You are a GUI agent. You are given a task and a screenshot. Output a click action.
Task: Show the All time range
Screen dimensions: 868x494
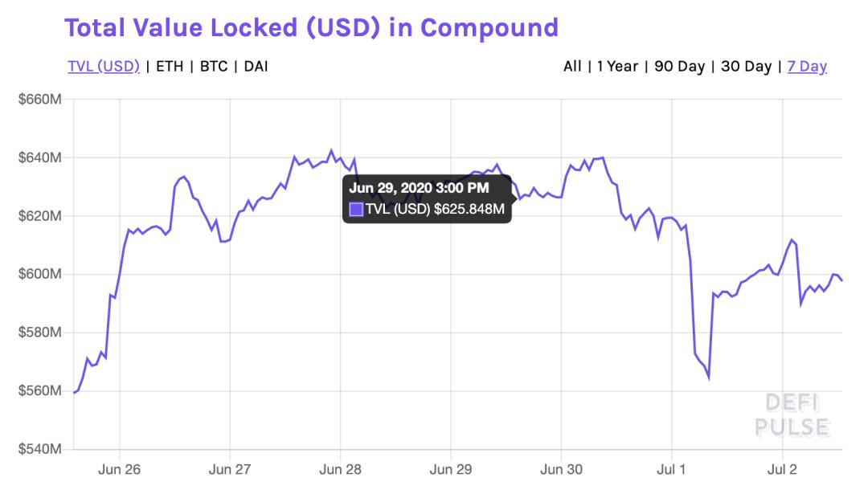click(x=572, y=66)
